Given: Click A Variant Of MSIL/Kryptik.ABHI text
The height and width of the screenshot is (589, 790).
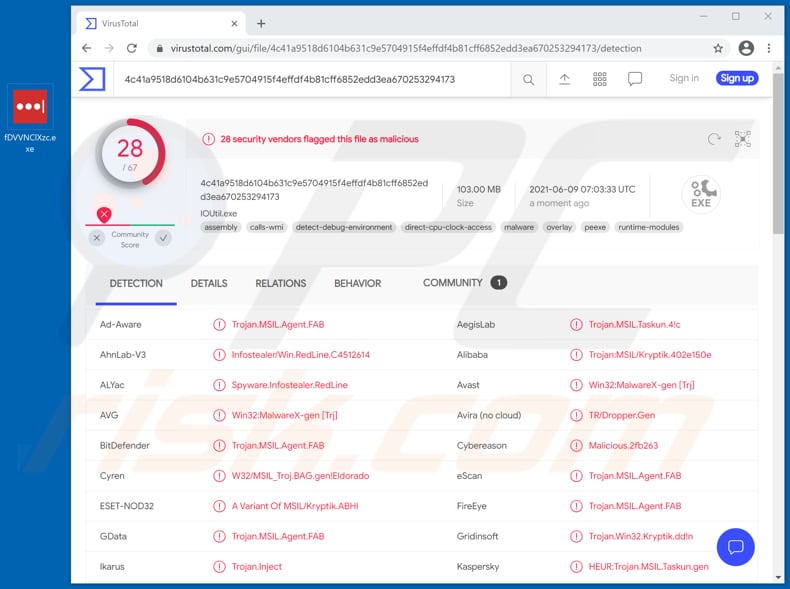Looking at the screenshot, I should click(x=295, y=506).
